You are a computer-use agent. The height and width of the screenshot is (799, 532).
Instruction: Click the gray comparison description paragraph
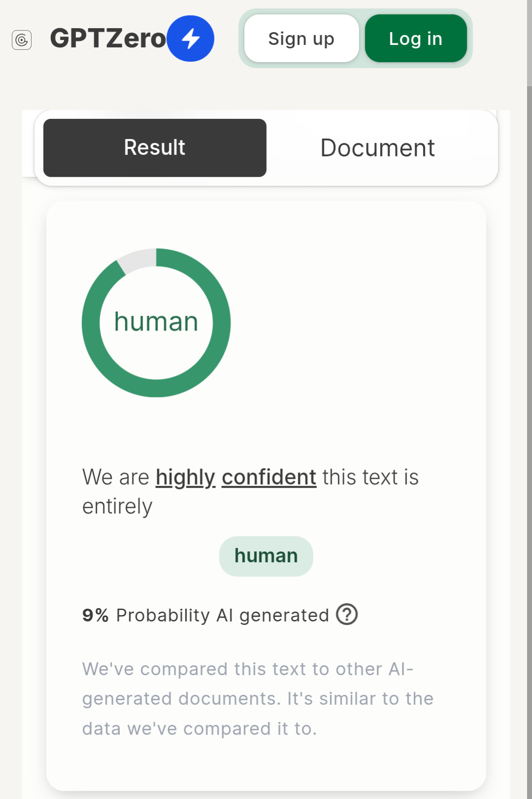[257, 698]
